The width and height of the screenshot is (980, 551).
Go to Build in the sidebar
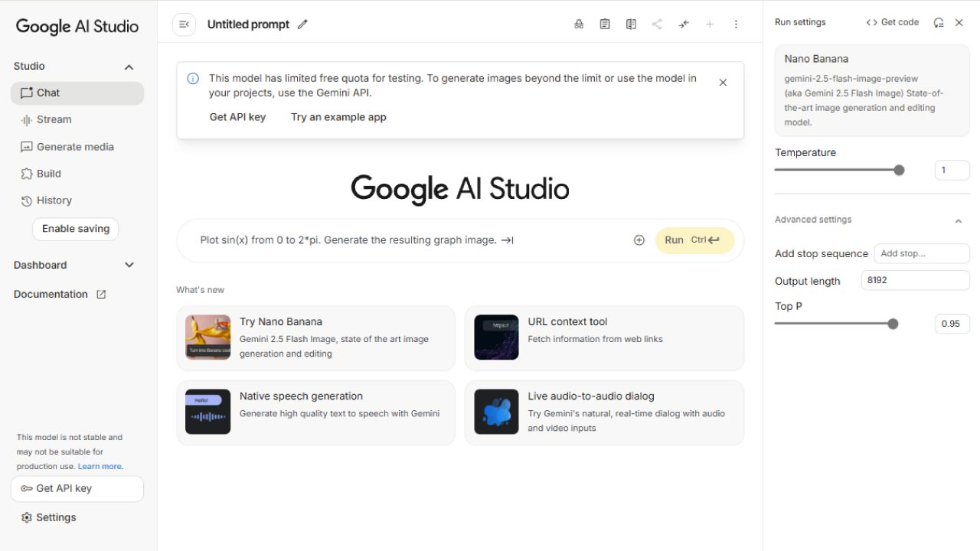click(77, 174)
